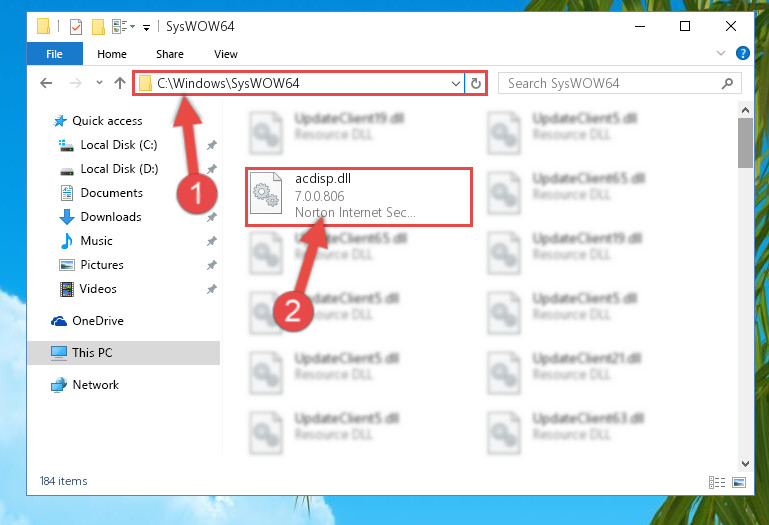Click version text 7.0.0.806
Image resolution: width=769 pixels, height=525 pixels.
click(x=320, y=196)
